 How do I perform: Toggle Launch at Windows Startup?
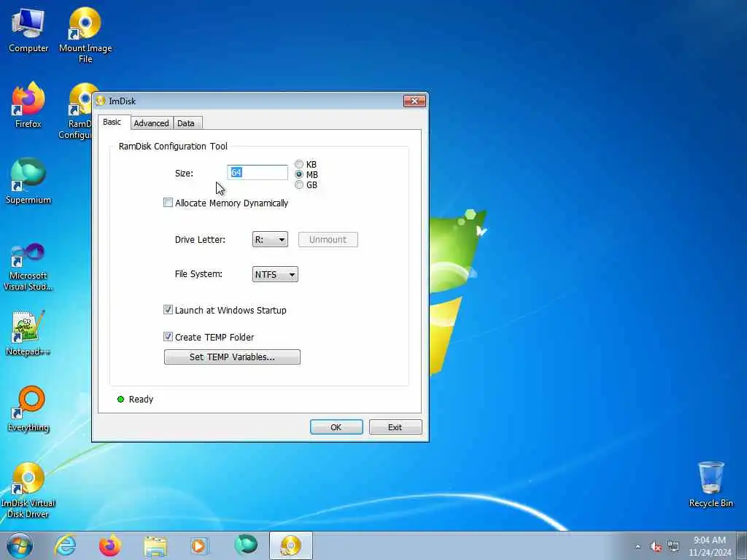tap(169, 310)
